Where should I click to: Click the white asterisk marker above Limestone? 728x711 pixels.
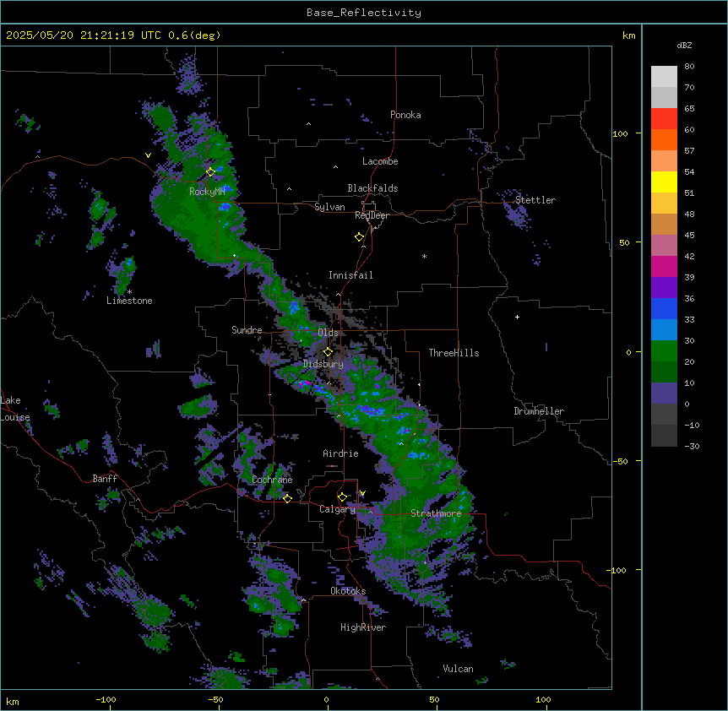[129, 292]
